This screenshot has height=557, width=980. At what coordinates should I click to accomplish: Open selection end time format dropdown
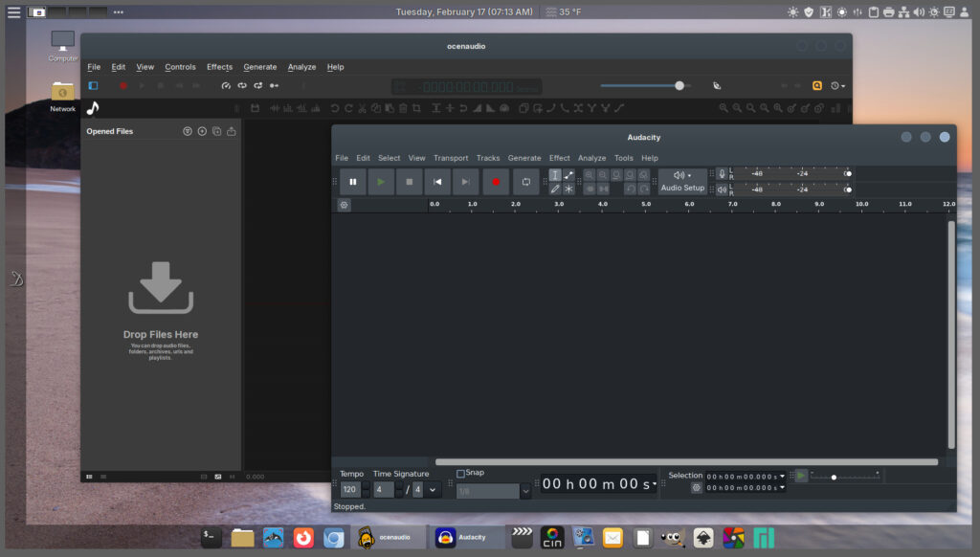coord(782,487)
